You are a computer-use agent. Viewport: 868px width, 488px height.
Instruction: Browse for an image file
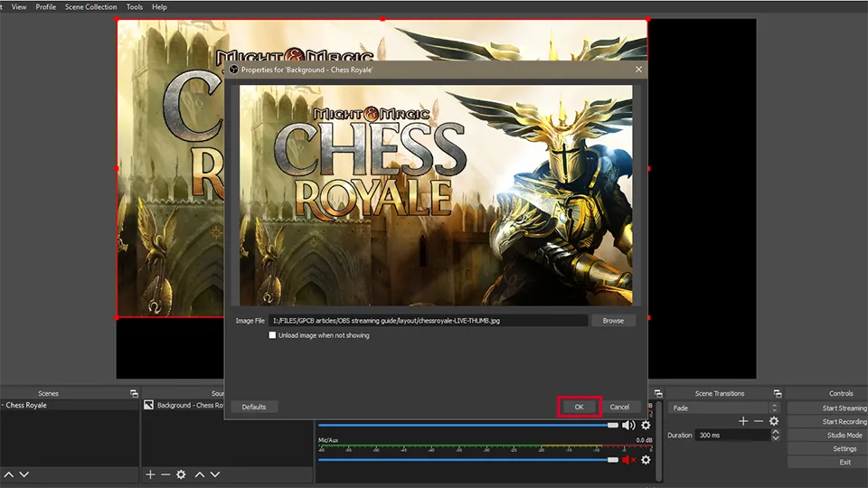tap(613, 320)
